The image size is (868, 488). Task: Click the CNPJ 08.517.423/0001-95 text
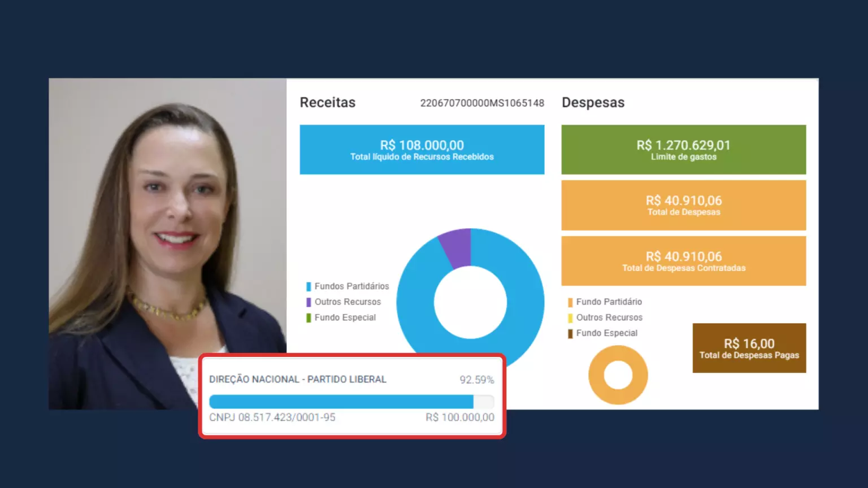point(272,417)
